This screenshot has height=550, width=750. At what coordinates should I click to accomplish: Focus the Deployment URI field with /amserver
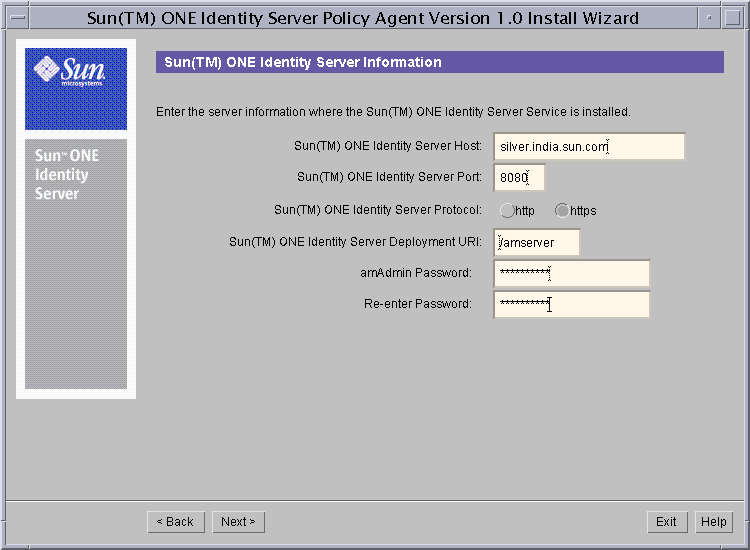(537, 242)
